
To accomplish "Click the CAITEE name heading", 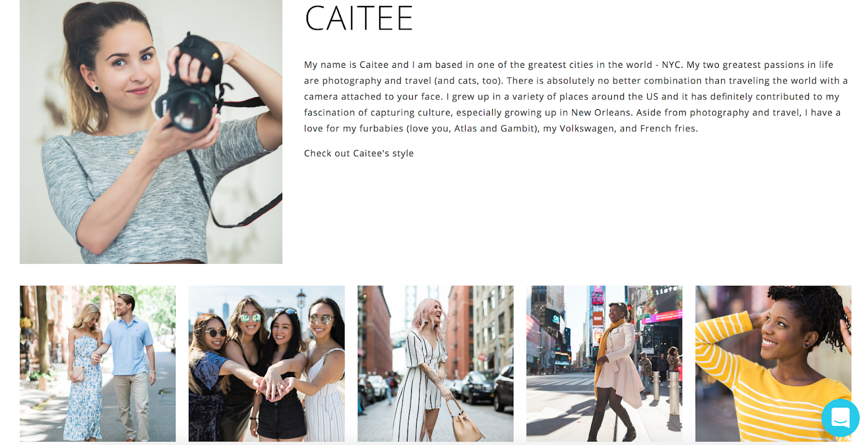I will click(359, 18).
